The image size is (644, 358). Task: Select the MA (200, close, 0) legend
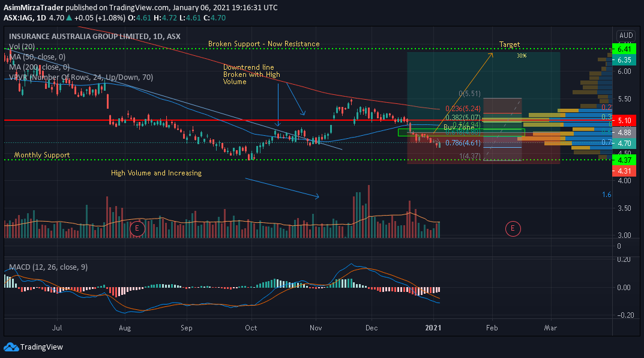(39, 67)
